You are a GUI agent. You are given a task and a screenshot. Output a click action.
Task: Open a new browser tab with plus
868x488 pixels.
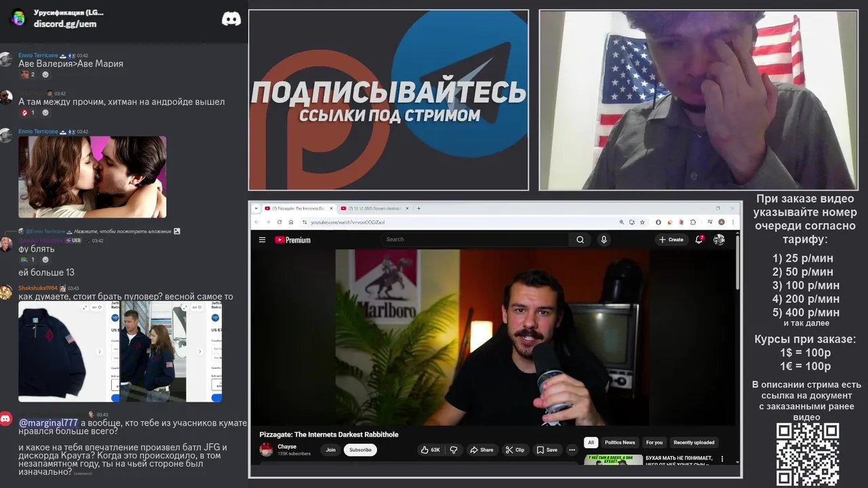tap(418, 208)
